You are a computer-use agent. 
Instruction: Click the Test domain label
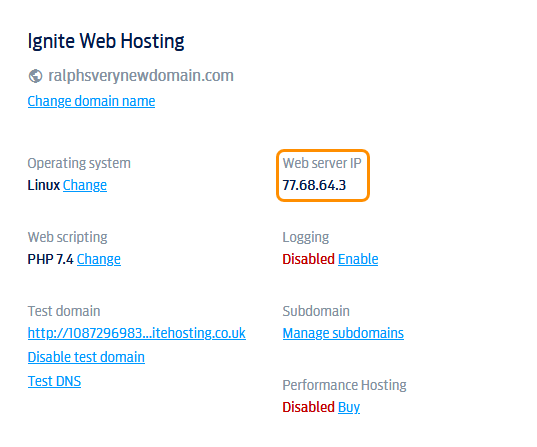[64, 311]
